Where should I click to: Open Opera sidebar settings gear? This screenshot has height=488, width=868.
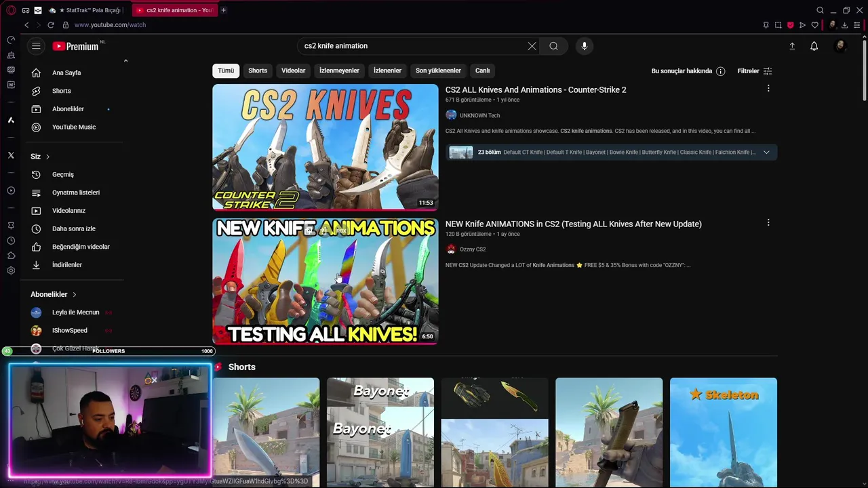(x=11, y=270)
